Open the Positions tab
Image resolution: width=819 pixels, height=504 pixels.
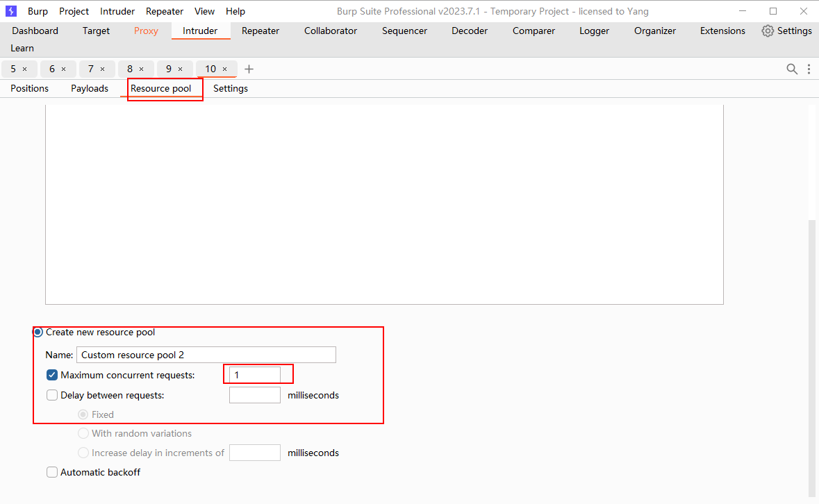[x=29, y=88]
